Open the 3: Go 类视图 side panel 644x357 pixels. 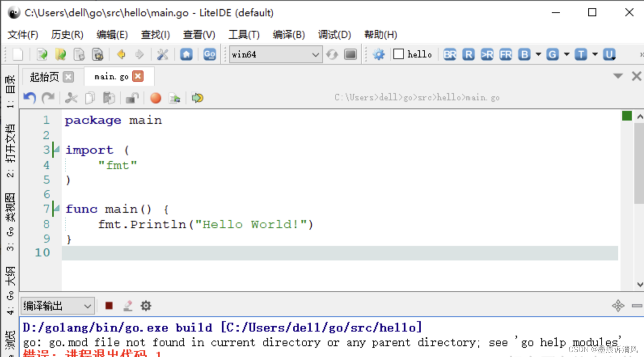click(10, 222)
